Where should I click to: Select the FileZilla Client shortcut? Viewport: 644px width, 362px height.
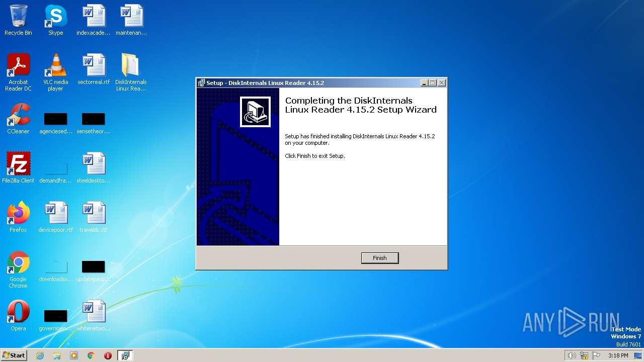point(18,168)
